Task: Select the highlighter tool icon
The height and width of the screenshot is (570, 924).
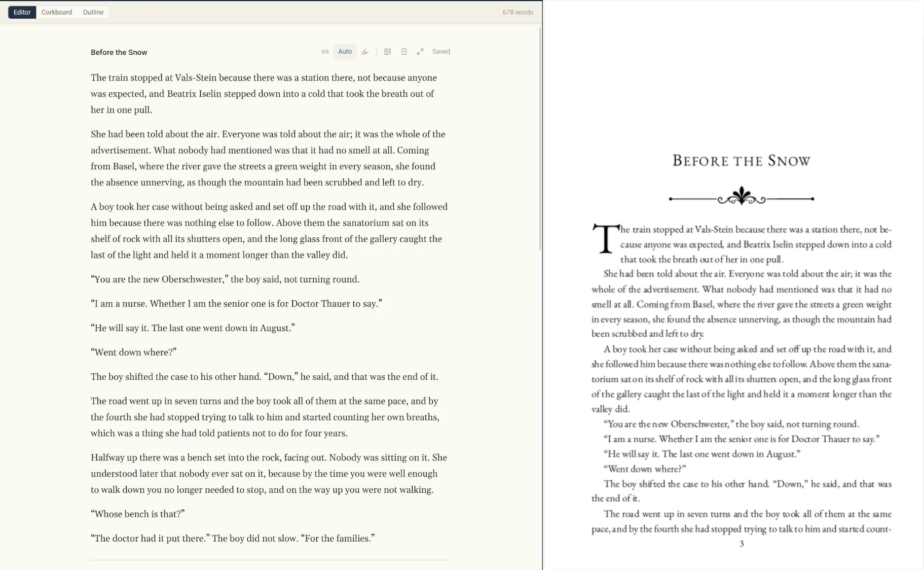Action: pyautogui.click(x=365, y=52)
